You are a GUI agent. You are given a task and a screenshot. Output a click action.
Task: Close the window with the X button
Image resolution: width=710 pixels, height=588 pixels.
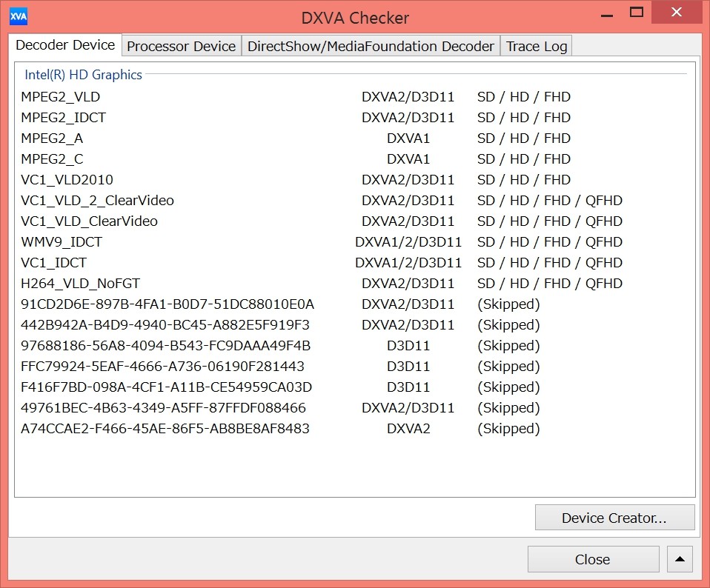pos(677,12)
